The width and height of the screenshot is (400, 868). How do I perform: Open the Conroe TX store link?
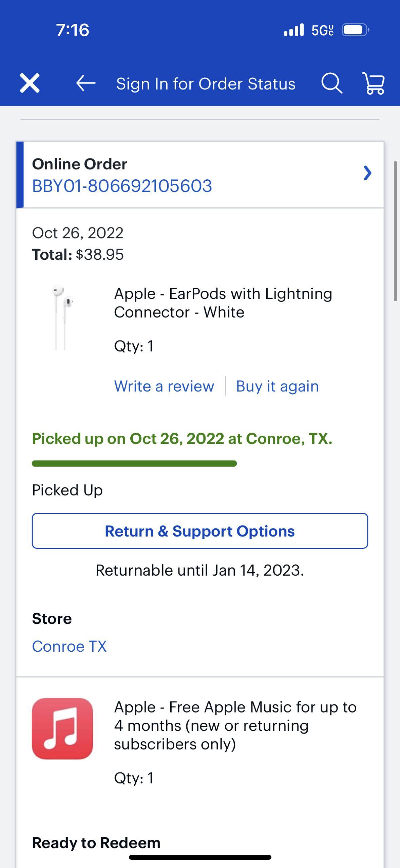69,646
